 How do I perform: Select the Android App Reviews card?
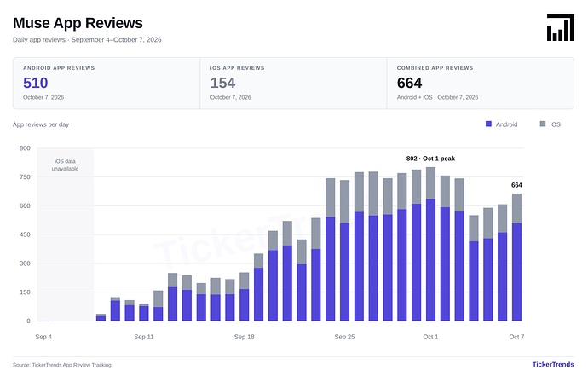pyautogui.click(x=107, y=84)
